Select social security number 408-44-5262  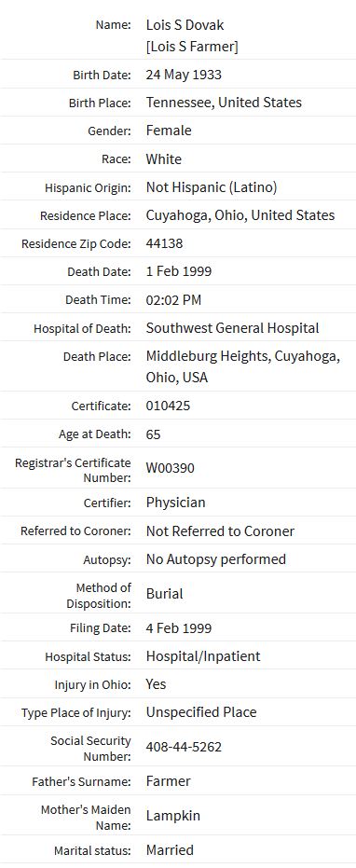click(184, 748)
